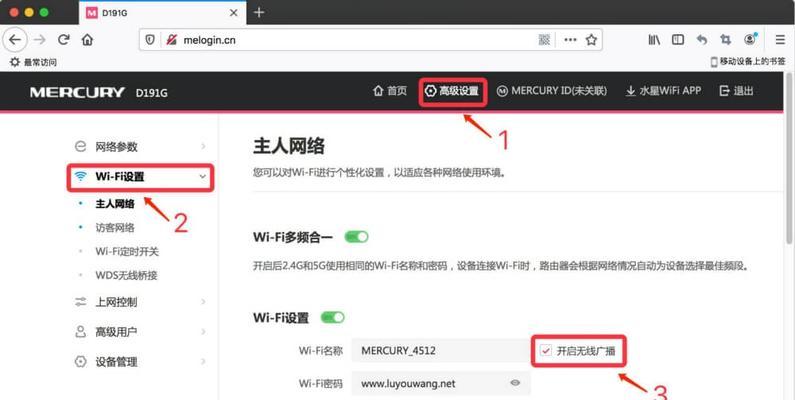Open the tracking protection shield icon

150,40
